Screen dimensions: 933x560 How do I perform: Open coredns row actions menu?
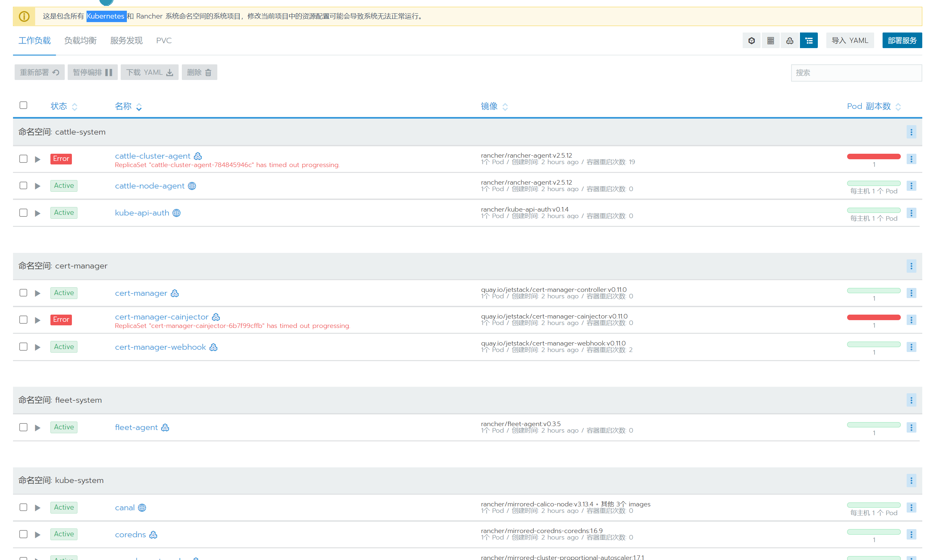[911, 534]
